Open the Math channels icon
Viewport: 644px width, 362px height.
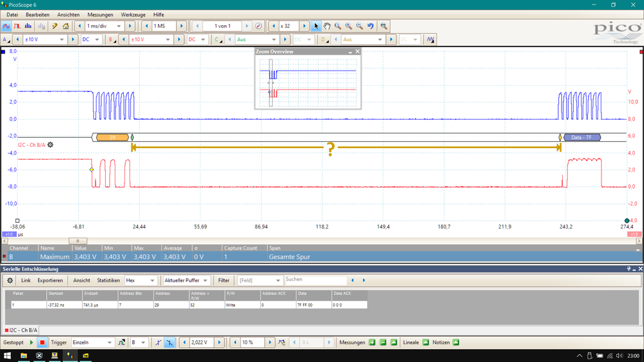pyautogui.click(x=430, y=39)
